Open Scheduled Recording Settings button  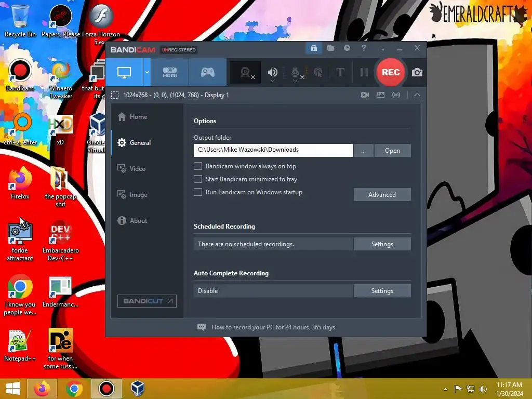pyautogui.click(x=382, y=244)
